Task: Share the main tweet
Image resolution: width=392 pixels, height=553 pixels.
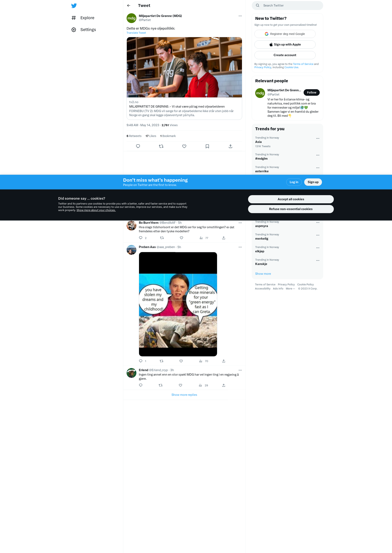Action: tap(231, 146)
